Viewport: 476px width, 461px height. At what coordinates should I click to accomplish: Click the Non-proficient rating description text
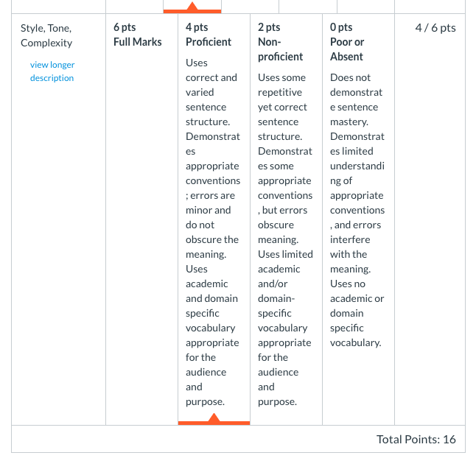(x=285, y=239)
